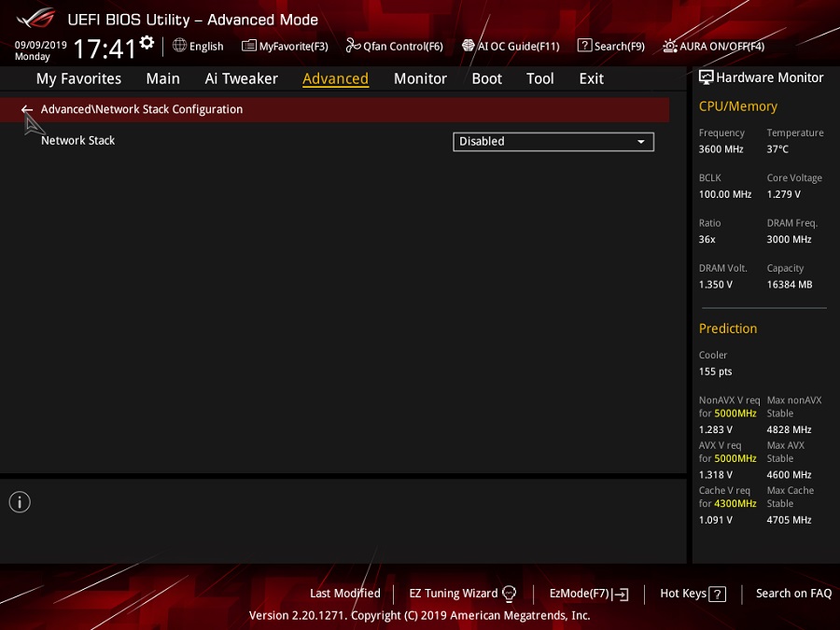Viewport: 840px width, 630px height.
Task: Click the MyFavorite(F3) label
Action: (294, 46)
